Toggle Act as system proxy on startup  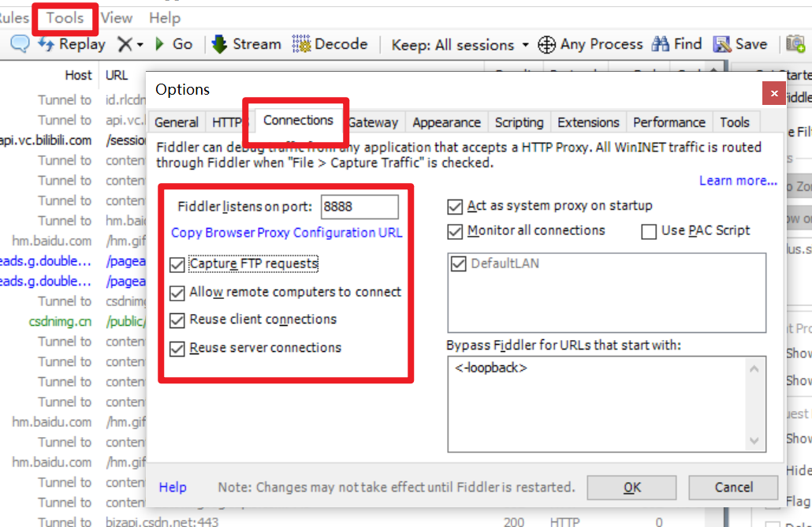(455, 207)
